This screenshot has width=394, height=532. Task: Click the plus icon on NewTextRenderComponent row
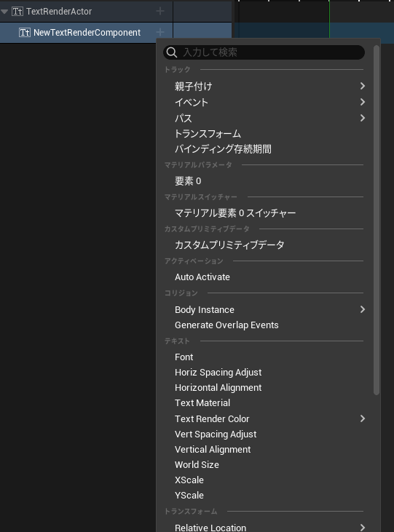(160, 32)
